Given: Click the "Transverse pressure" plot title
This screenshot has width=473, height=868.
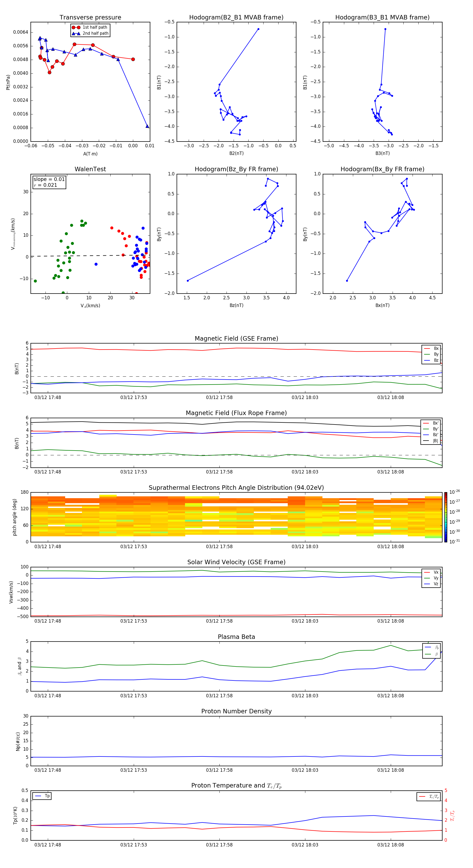Looking at the screenshot, I should click(90, 18).
